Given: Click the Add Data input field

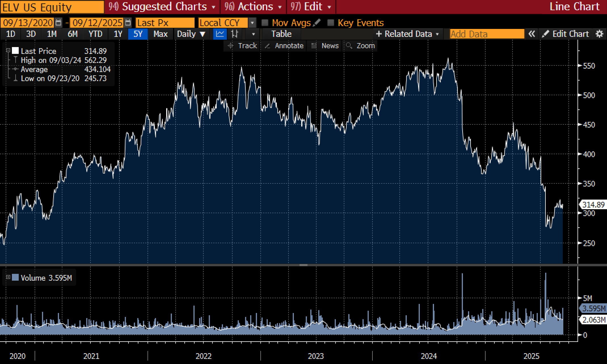Looking at the screenshot, I should click(x=486, y=34).
